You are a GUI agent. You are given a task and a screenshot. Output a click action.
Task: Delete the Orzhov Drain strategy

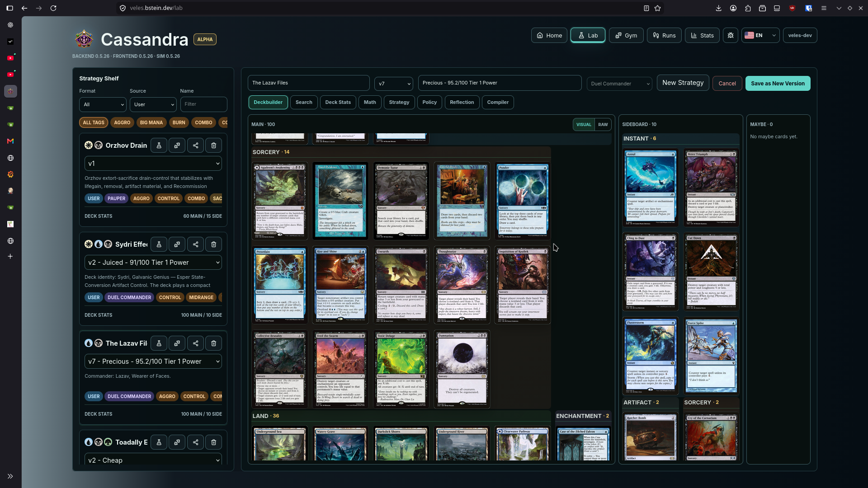pos(214,145)
